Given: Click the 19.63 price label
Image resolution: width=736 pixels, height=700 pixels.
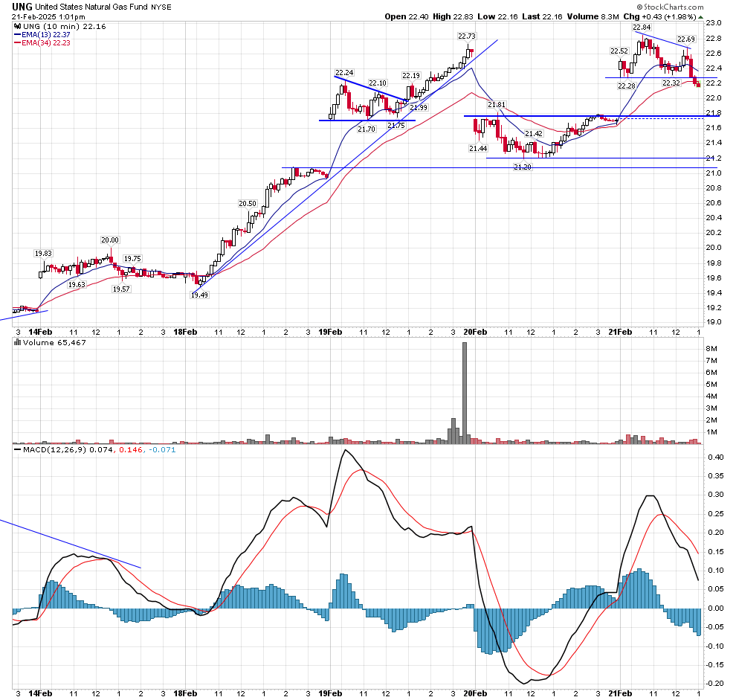Looking at the screenshot, I should 77,284.
